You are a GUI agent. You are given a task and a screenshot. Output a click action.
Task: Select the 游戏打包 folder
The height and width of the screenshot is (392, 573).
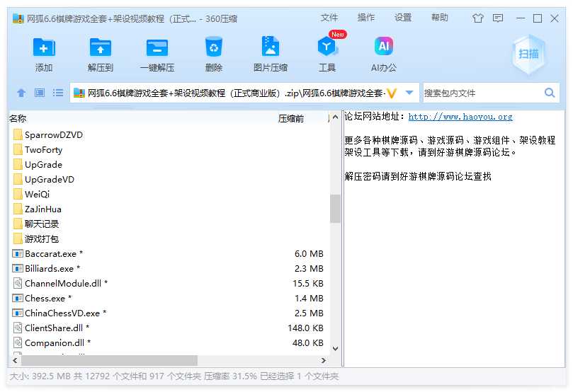pos(36,238)
